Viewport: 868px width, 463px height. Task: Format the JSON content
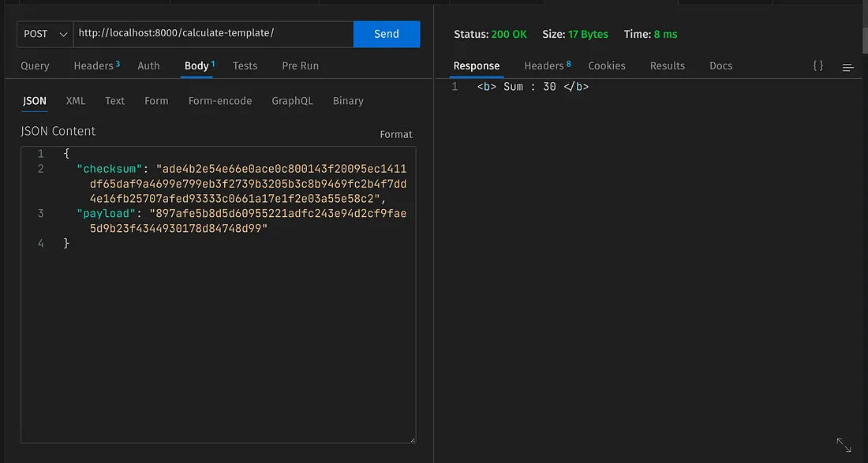(396, 134)
